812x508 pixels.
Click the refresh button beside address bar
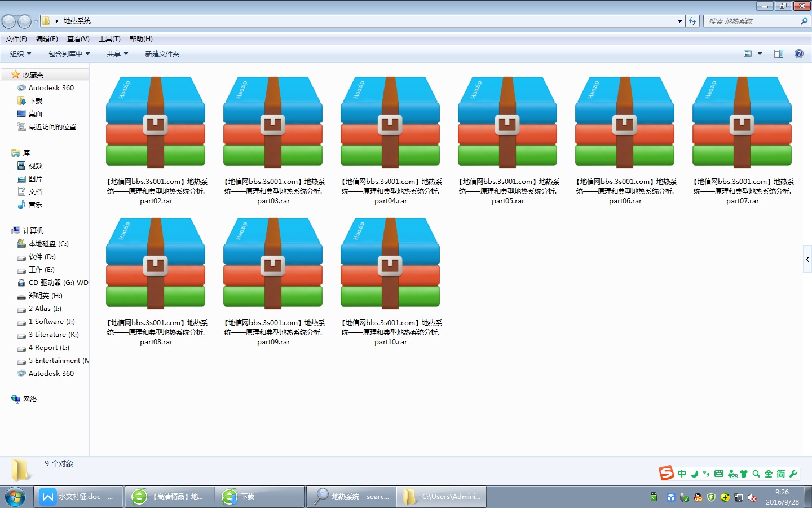[692, 21]
